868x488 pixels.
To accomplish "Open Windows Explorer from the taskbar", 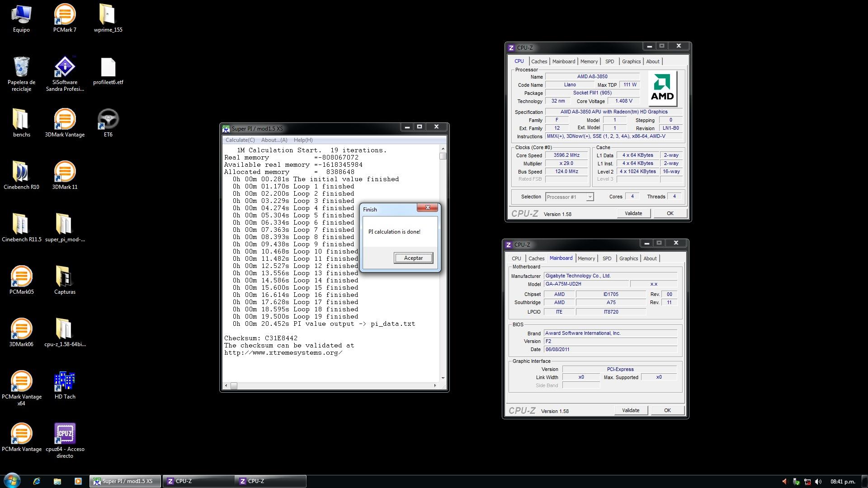I will coord(57,481).
